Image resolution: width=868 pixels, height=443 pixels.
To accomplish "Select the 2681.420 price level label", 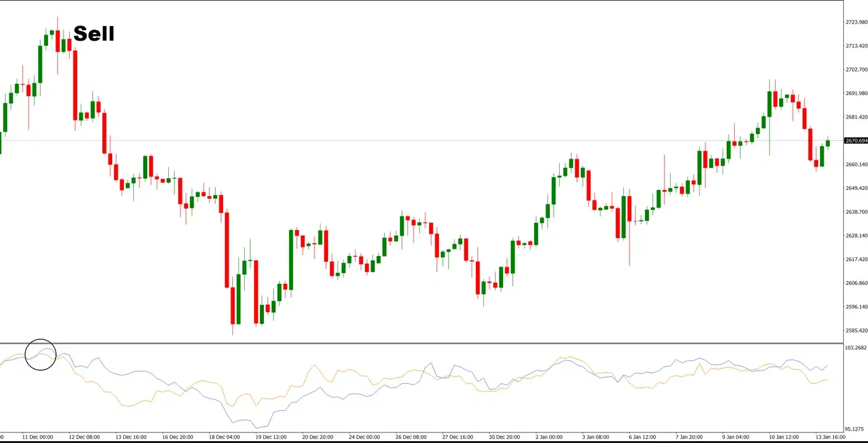I will [856, 117].
